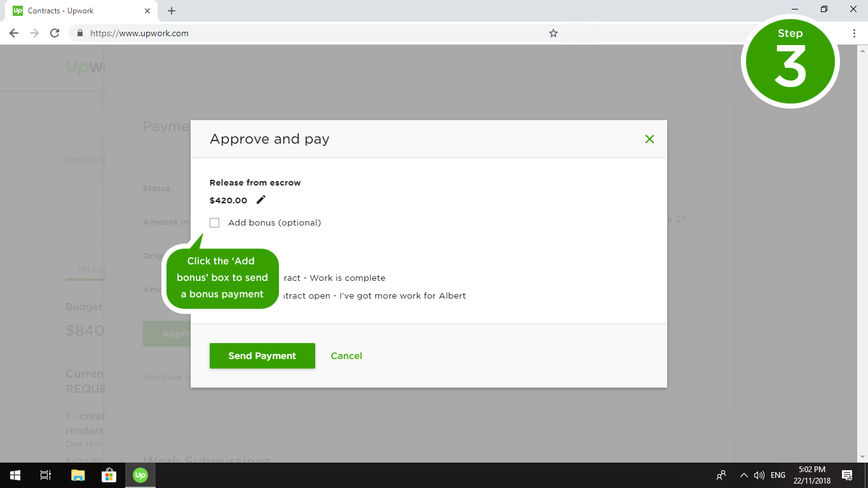Open Task View in the taskbar
Image resolution: width=868 pixels, height=488 pixels.
pos(46,475)
